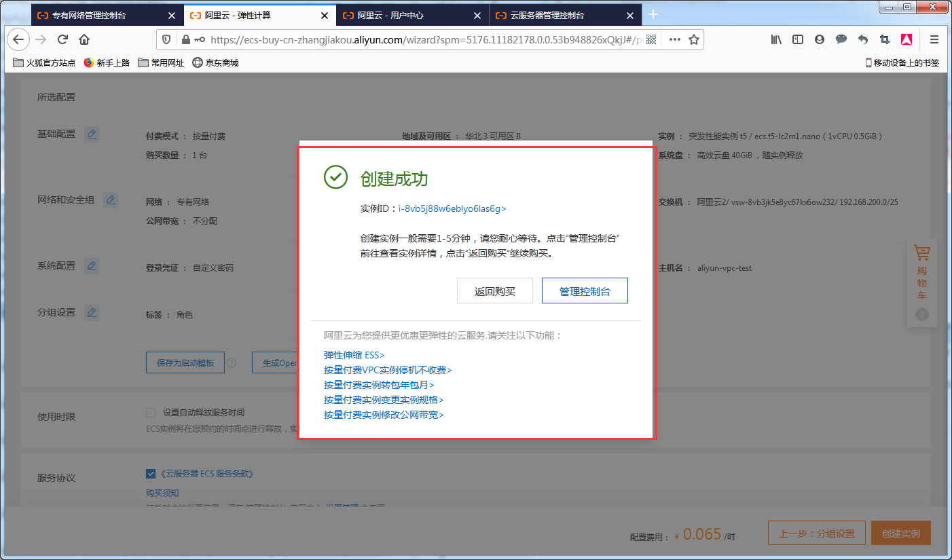
Task: Open the 购物车 shopping cart panel
Action: coord(921,252)
